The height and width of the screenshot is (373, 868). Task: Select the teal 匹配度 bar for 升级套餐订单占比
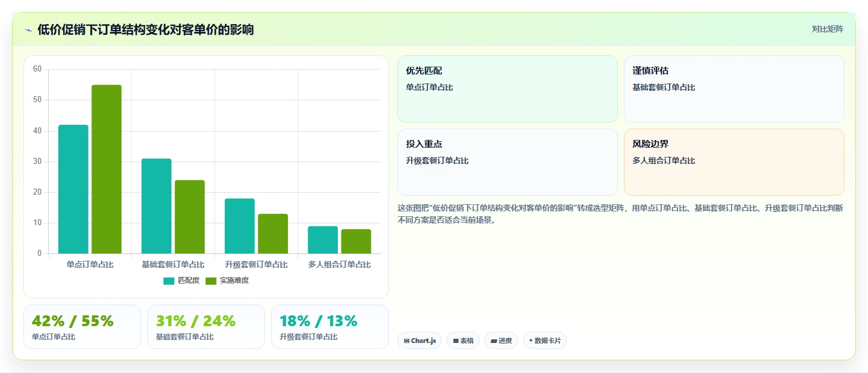point(240,226)
